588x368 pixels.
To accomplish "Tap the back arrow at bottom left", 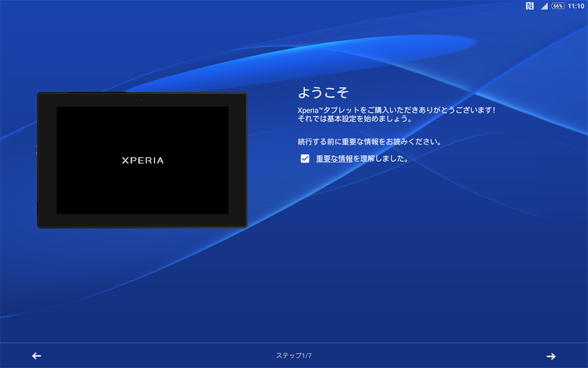I will coord(36,356).
